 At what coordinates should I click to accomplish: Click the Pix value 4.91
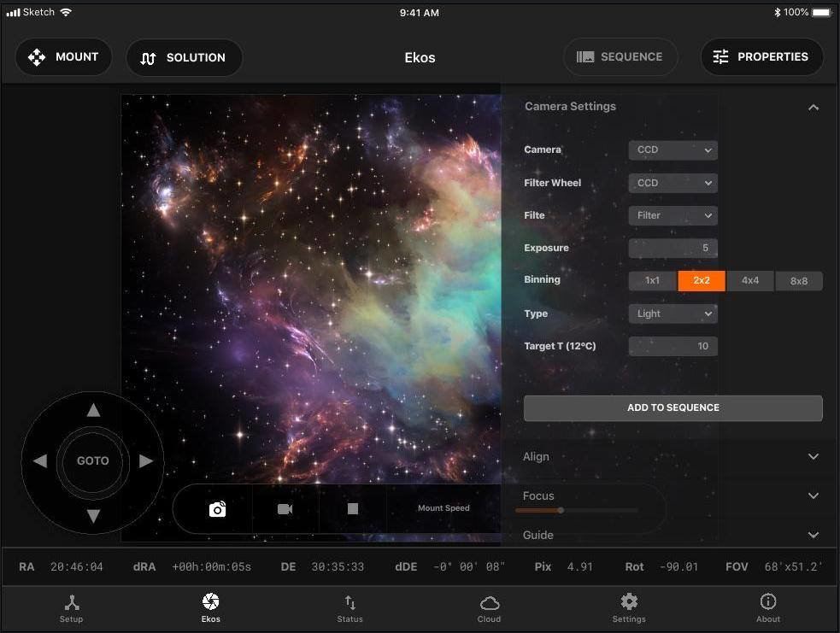click(579, 566)
